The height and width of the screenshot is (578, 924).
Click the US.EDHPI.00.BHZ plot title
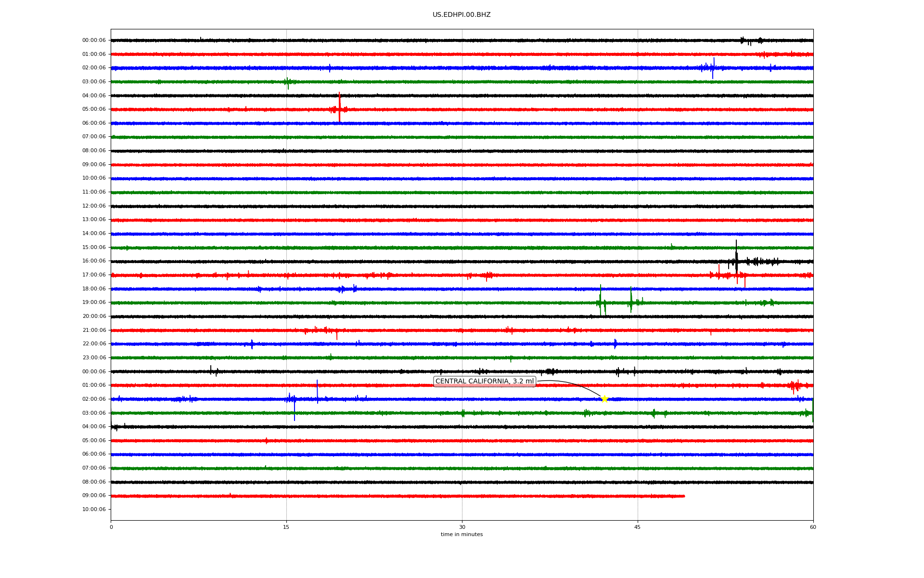[x=461, y=15]
